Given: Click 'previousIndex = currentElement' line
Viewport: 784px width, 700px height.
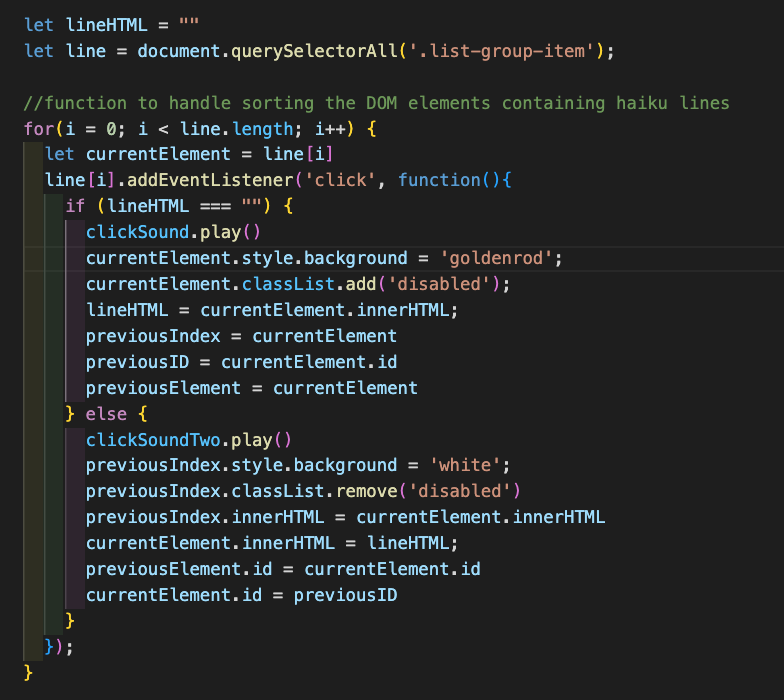Looking at the screenshot, I should pos(242,336).
